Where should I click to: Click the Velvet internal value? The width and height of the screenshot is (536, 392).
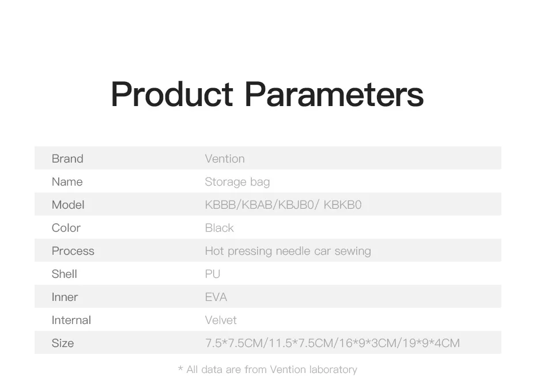click(221, 320)
